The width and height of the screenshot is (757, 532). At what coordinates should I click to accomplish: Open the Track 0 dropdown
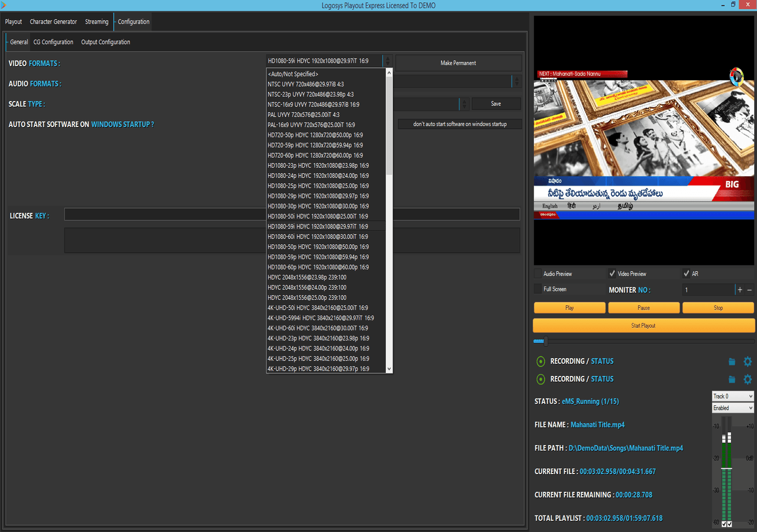(733, 396)
